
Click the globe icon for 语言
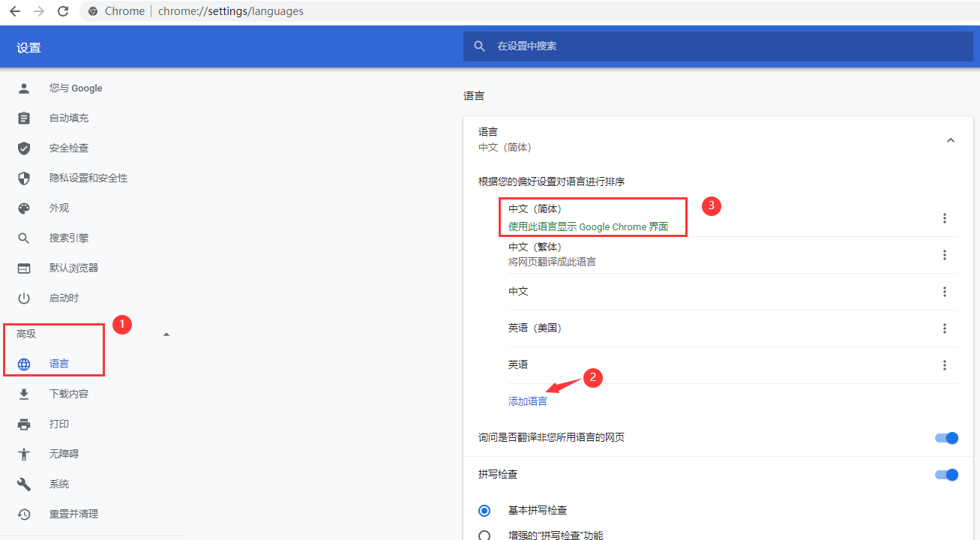[x=24, y=364]
